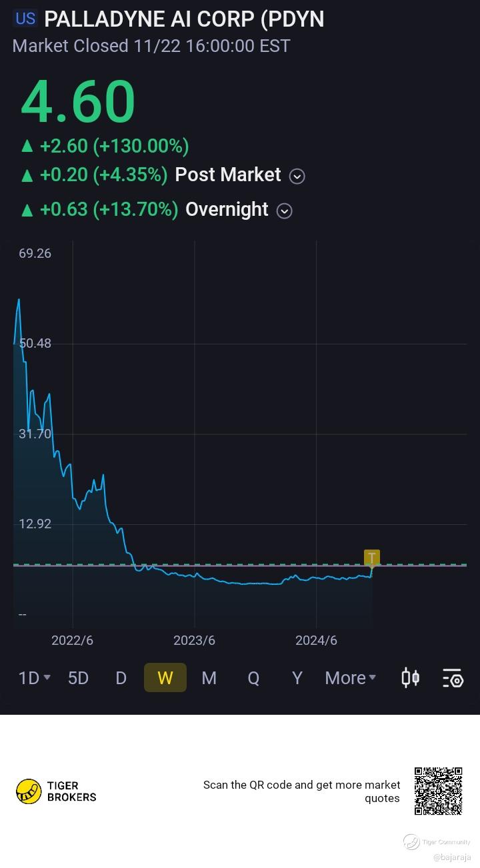Tap the US market badge
Viewport: 480px width, 868px height.
25,19
